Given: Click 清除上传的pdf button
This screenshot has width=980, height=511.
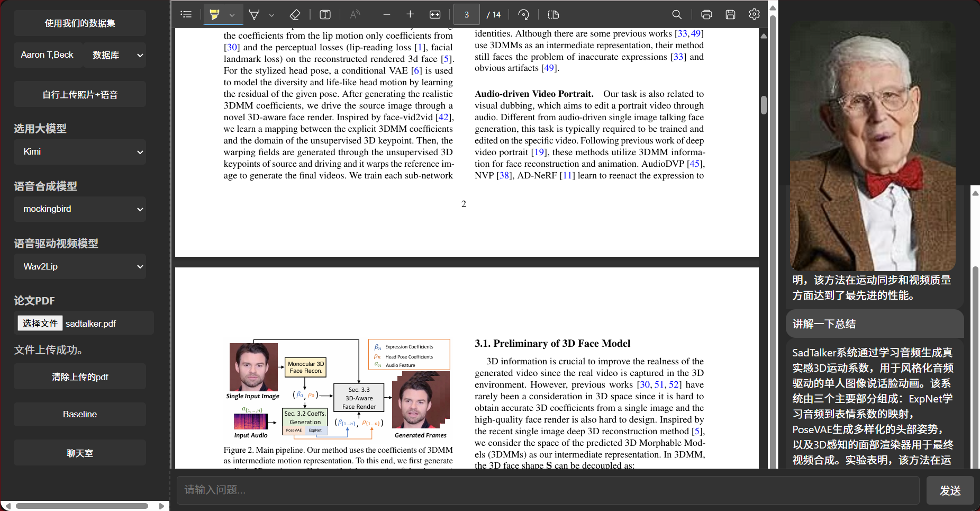Looking at the screenshot, I should (80, 376).
